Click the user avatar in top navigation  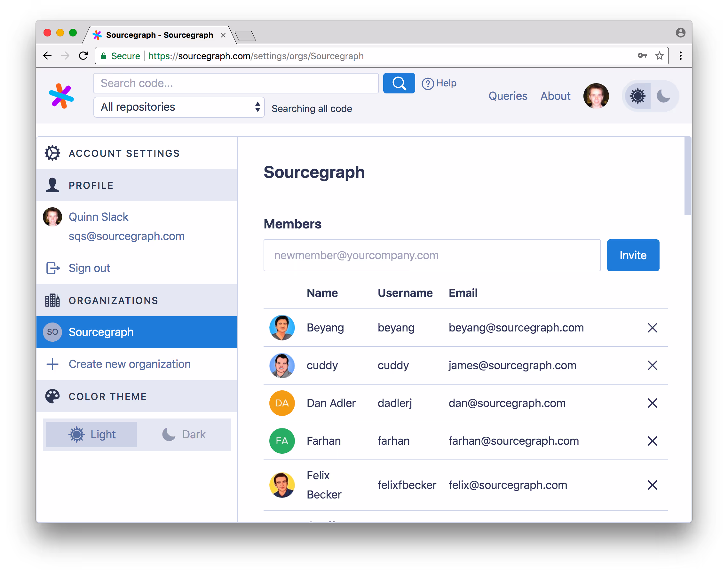(x=596, y=96)
